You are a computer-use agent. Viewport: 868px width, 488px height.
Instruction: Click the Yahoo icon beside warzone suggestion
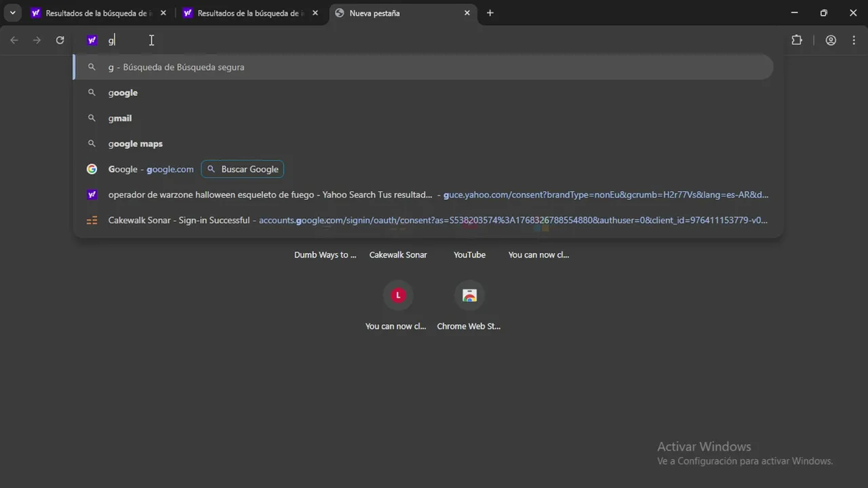(x=92, y=195)
